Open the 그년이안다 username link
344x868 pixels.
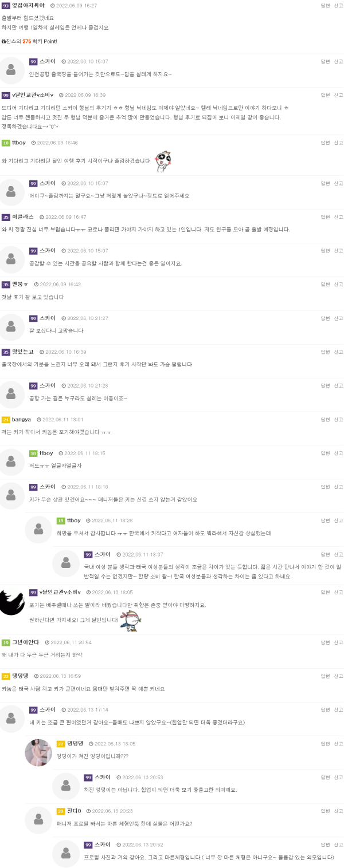[26, 642]
